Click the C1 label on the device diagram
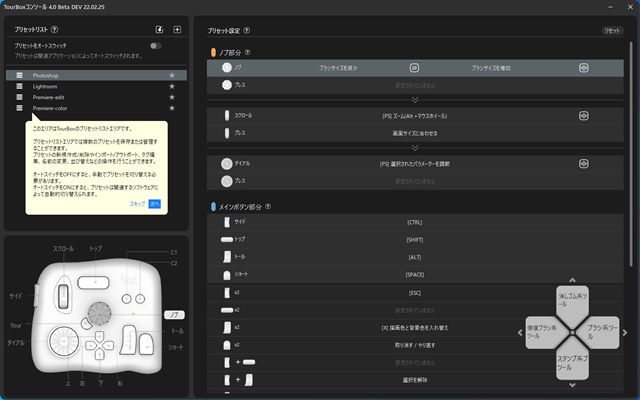 pos(174,252)
